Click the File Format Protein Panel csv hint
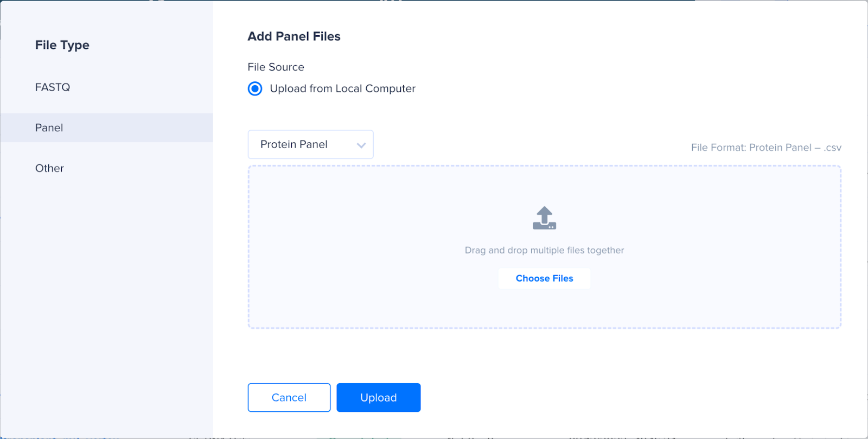Screen dimensions: 868x439 tap(766, 148)
